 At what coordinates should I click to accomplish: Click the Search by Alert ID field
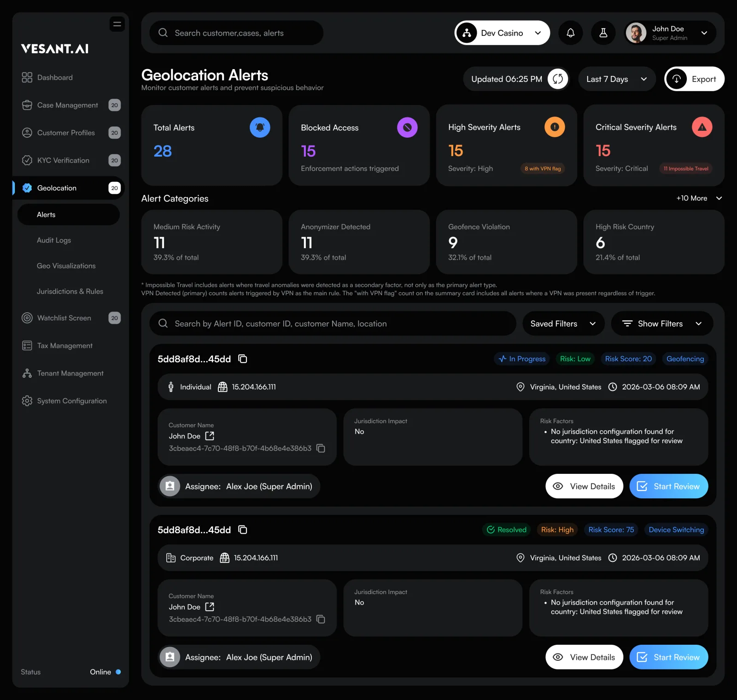[x=333, y=323]
